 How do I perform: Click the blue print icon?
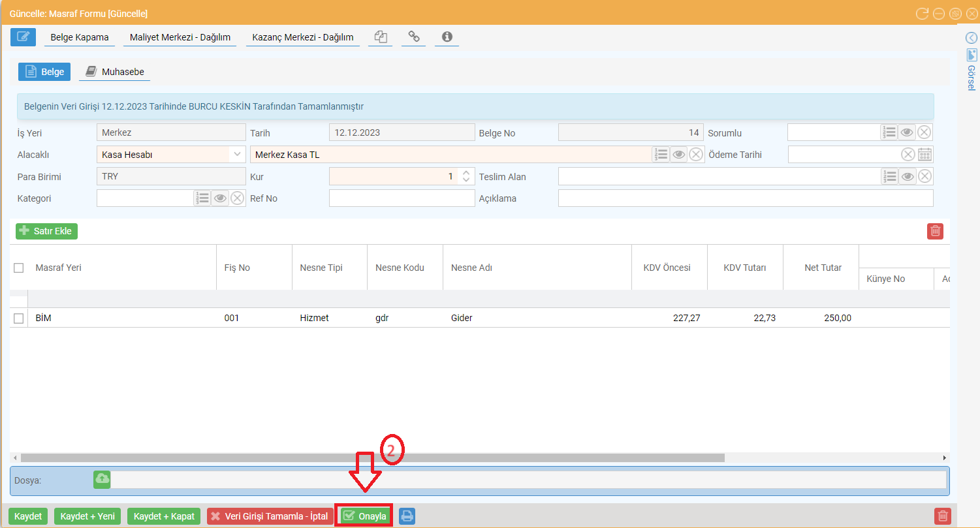pos(407,516)
